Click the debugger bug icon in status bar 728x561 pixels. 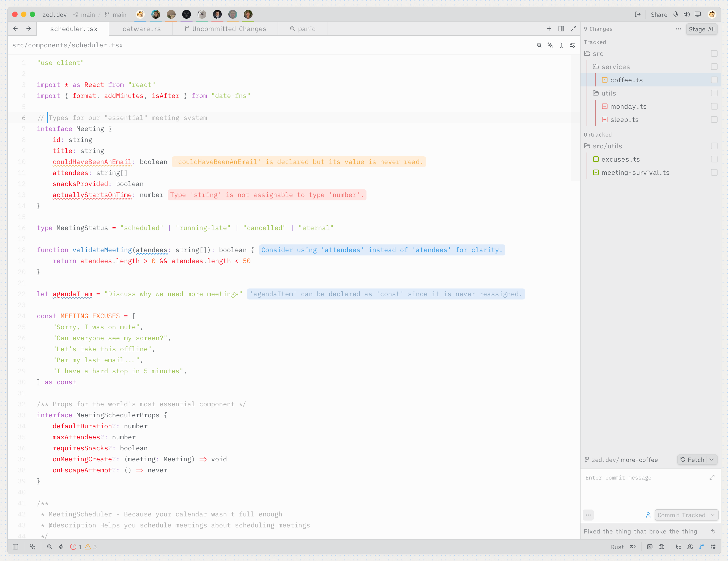coord(661,547)
